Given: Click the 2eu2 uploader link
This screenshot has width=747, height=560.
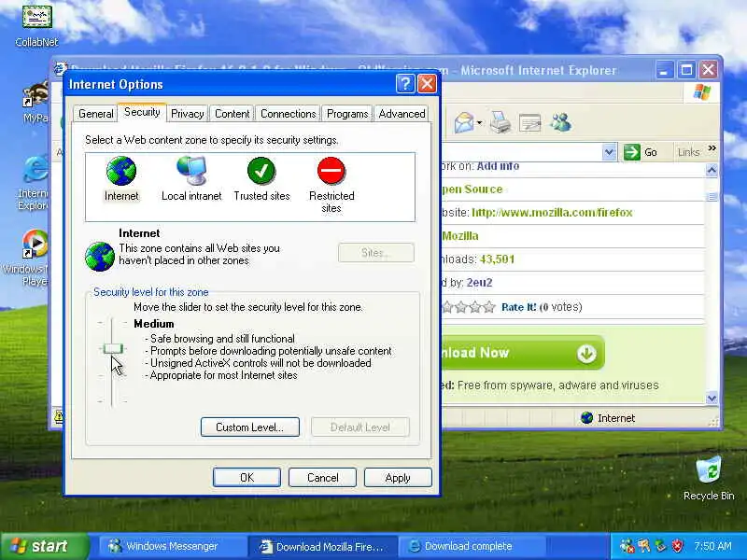Looking at the screenshot, I should (479, 283).
